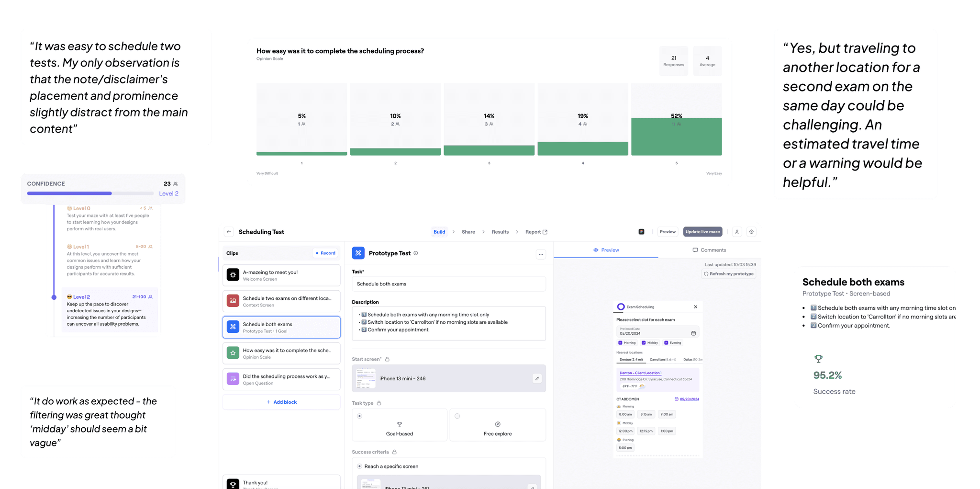Open the calendar icon beside Preferred Date
980x489 pixels.
pyautogui.click(x=693, y=333)
